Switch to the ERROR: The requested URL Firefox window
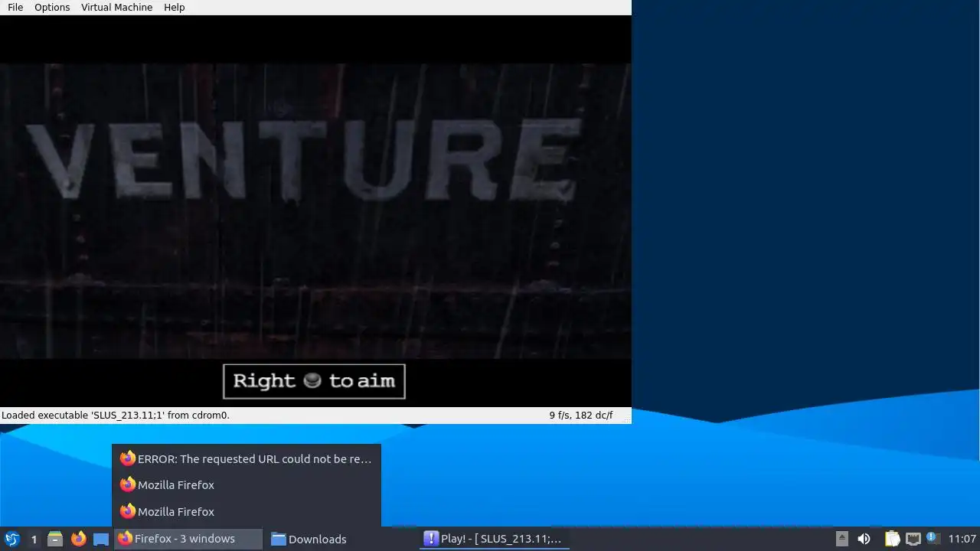Screen dimensions: 980x551 pos(247,458)
